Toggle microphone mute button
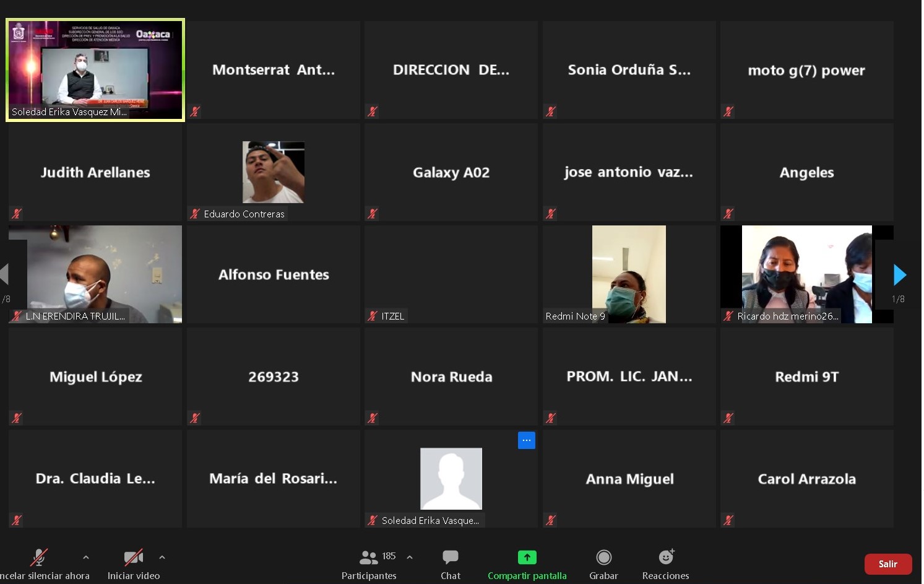The height and width of the screenshot is (584, 924). coord(39,557)
